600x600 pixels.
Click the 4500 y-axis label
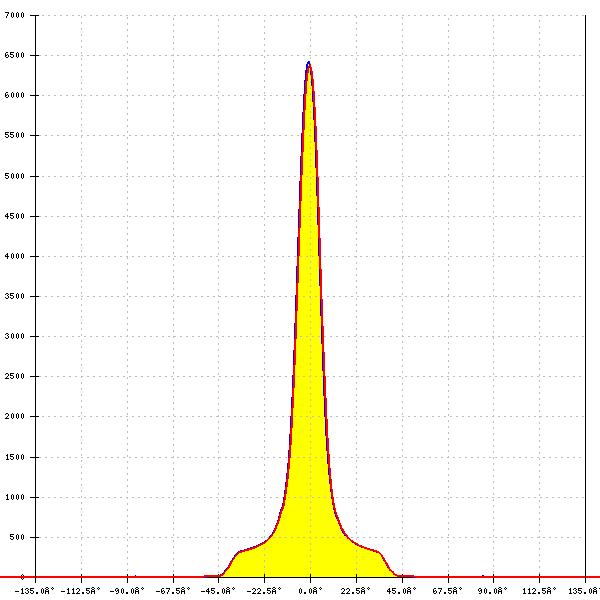point(15,216)
